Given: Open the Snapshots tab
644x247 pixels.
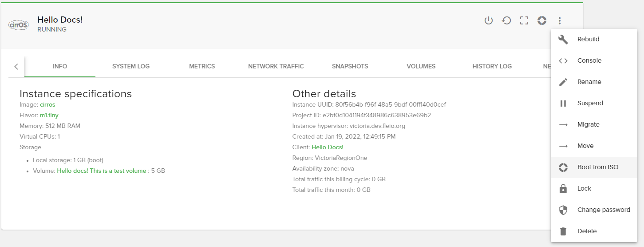Looking at the screenshot, I should (x=350, y=66).
